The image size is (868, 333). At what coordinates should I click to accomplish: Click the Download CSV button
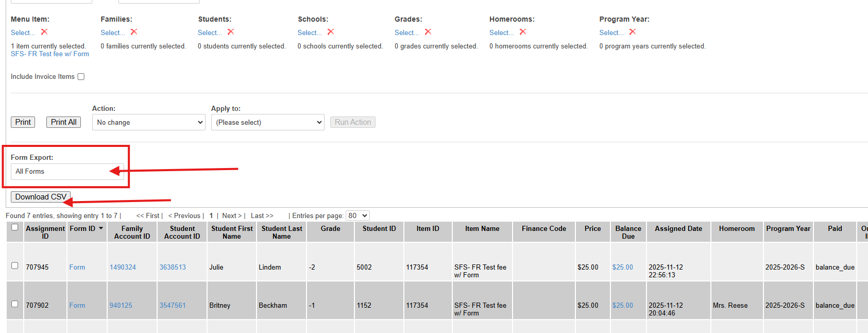point(40,197)
